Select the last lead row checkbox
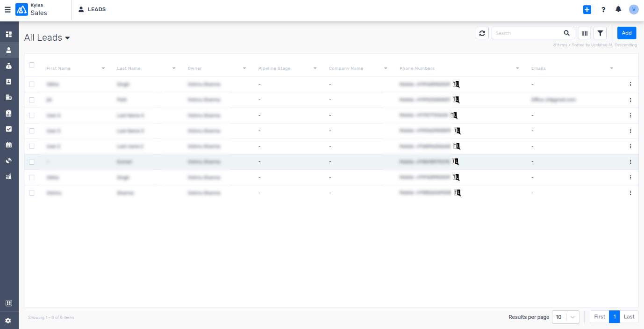Viewport: 644px width, 329px height. (32, 193)
